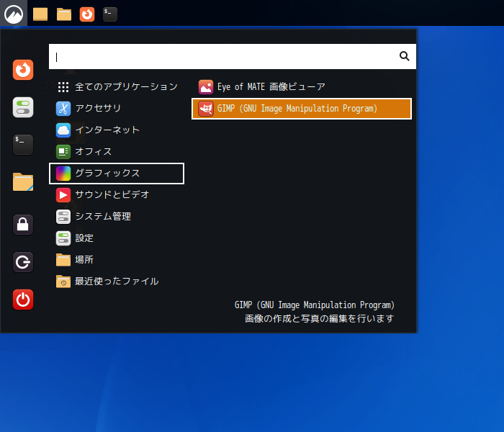Viewport: 504px width, 432px height.
Task: Open 最近使ったファイル recent files
Action: [117, 282]
